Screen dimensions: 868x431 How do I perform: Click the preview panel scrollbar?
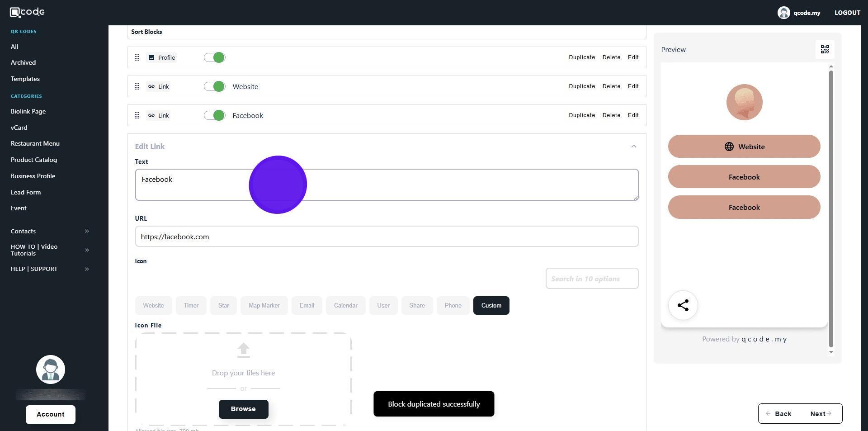830,208
